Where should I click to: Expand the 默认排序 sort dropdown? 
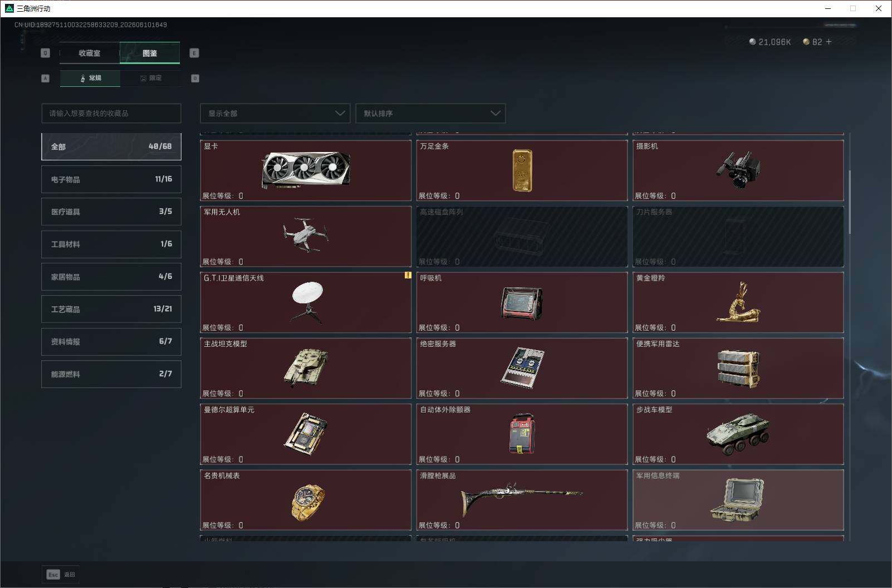430,113
